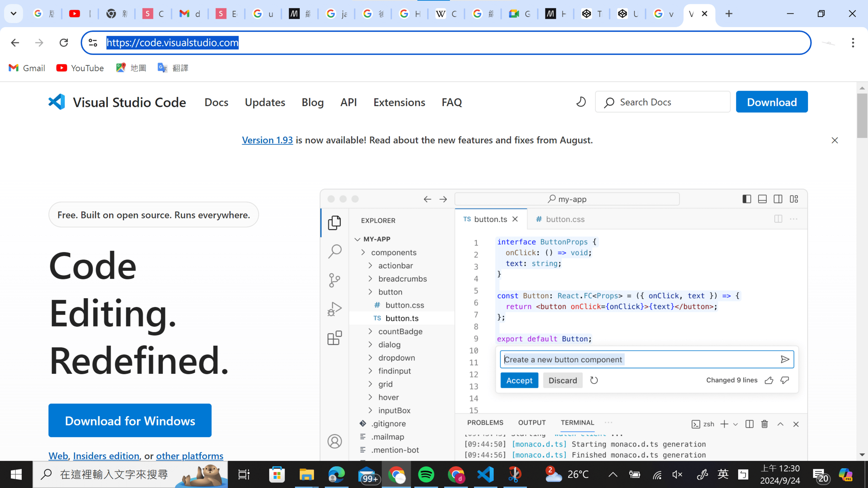
Task: Click the Download for Windows button
Action: pyautogui.click(x=130, y=421)
